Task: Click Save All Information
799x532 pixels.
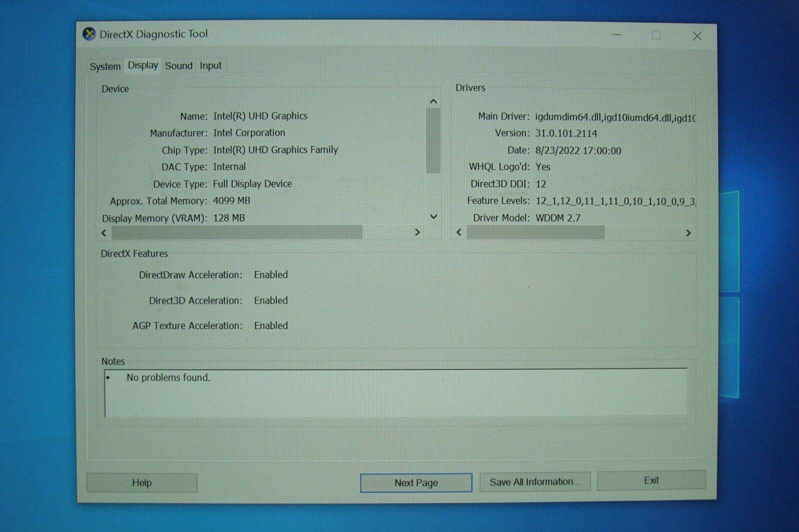Action: point(535,481)
